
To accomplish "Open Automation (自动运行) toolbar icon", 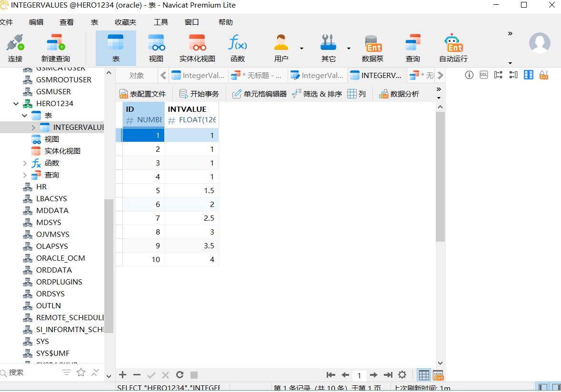I will 453,48.
